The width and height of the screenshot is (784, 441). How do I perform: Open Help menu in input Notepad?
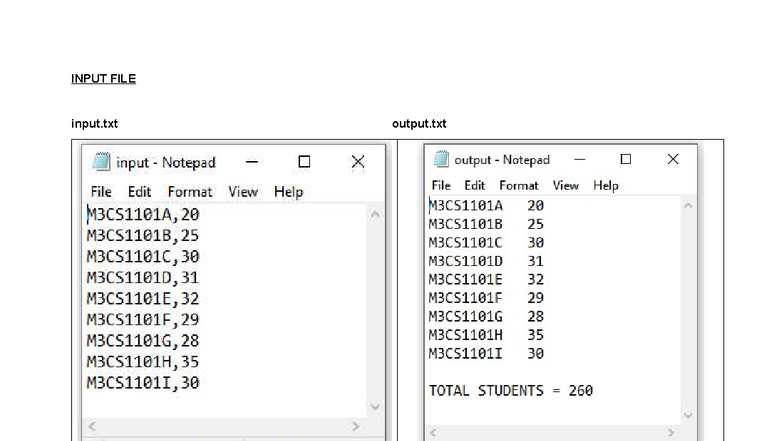click(x=288, y=192)
